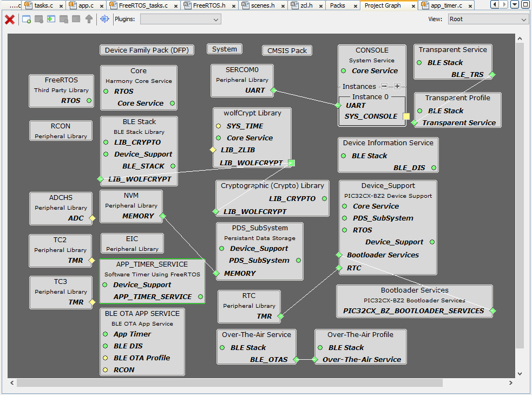The height and width of the screenshot is (395, 532).
Task: Click the yellow SYS_CONSOLE connector square
Action: coord(406,116)
